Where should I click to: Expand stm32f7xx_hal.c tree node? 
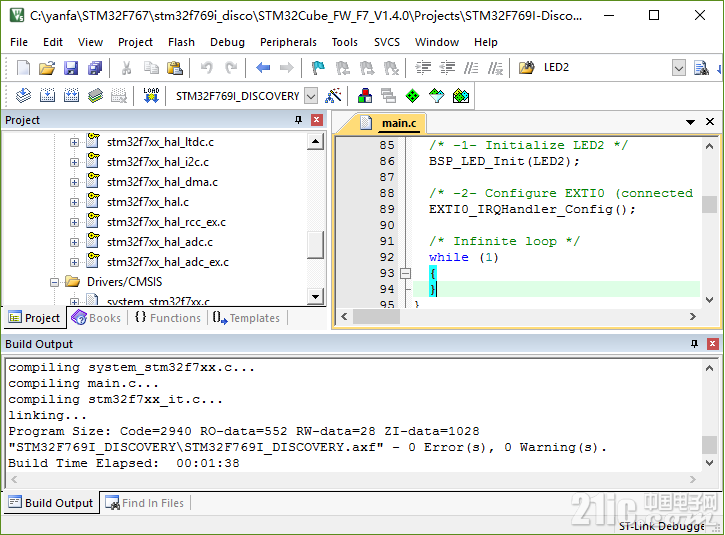coord(74,202)
